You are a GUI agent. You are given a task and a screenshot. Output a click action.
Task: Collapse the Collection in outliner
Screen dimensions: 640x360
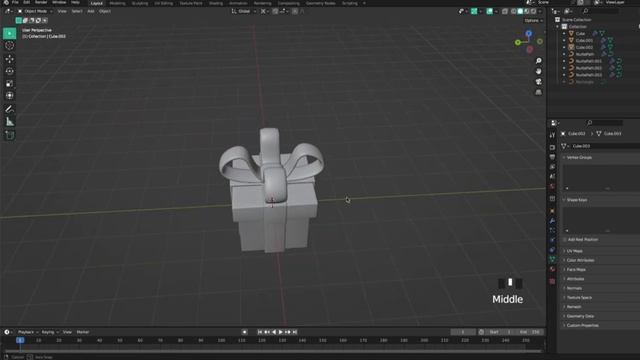(558, 27)
